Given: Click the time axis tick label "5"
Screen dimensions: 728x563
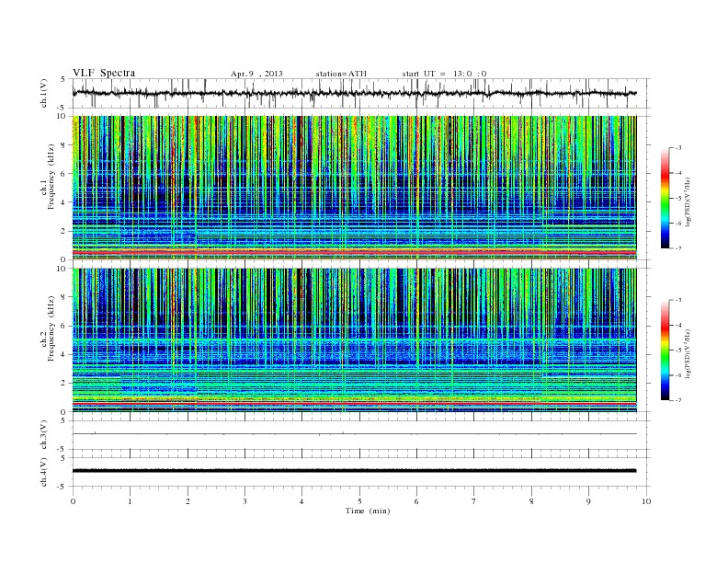Looking at the screenshot, I should click(x=359, y=501).
